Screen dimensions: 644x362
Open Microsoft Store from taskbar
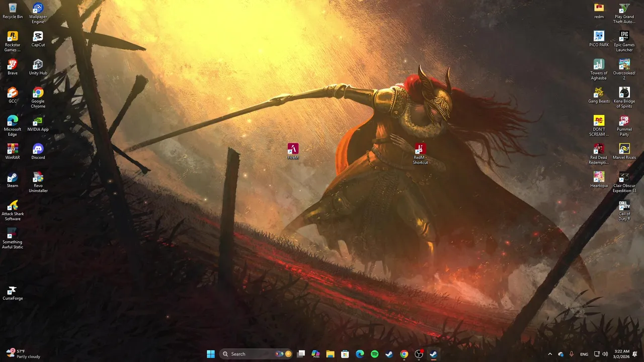click(345, 354)
